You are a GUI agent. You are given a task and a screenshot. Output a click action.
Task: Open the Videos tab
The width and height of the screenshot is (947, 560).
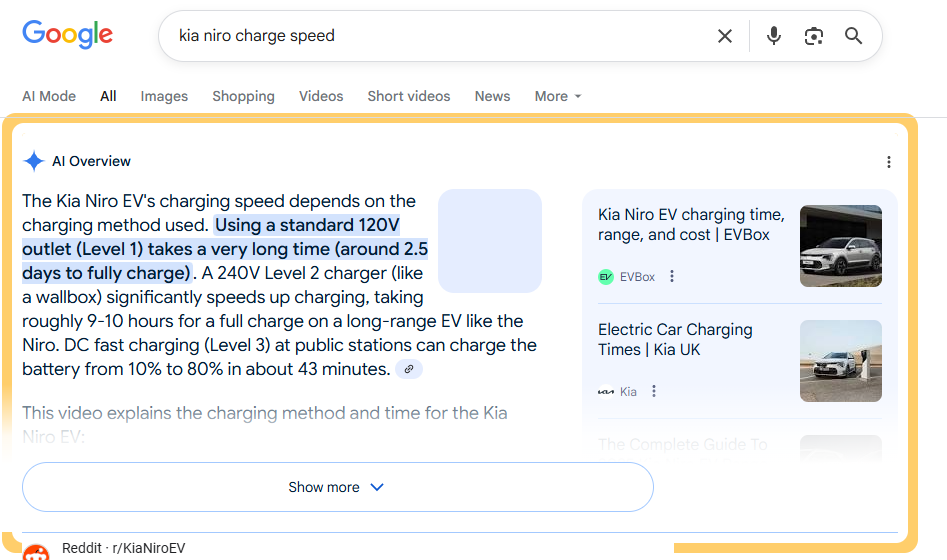(x=321, y=96)
